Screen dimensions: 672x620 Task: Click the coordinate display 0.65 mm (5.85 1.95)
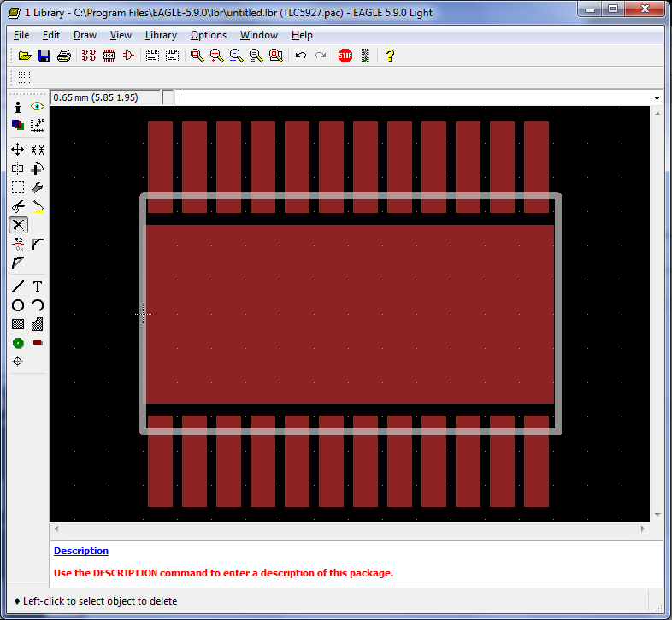105,97
